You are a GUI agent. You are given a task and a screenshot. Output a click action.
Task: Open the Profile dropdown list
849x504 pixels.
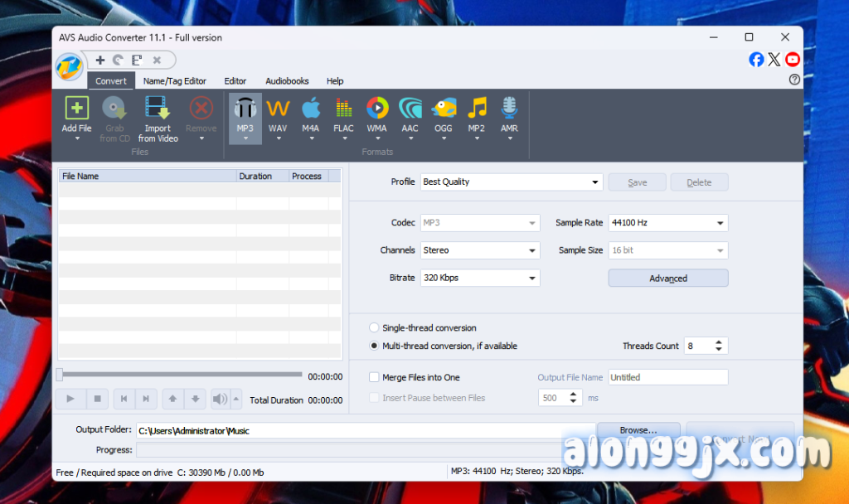(511, 182)
